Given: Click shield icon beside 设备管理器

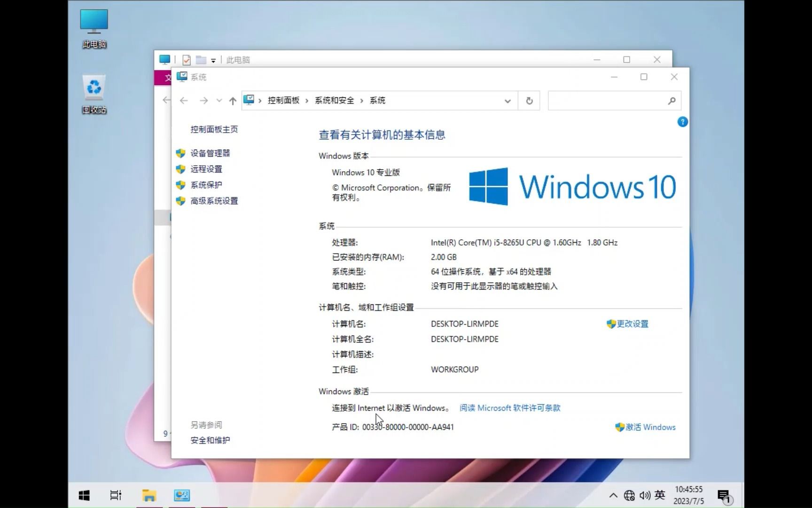Looking at the screenshot, I should [180, 153].
